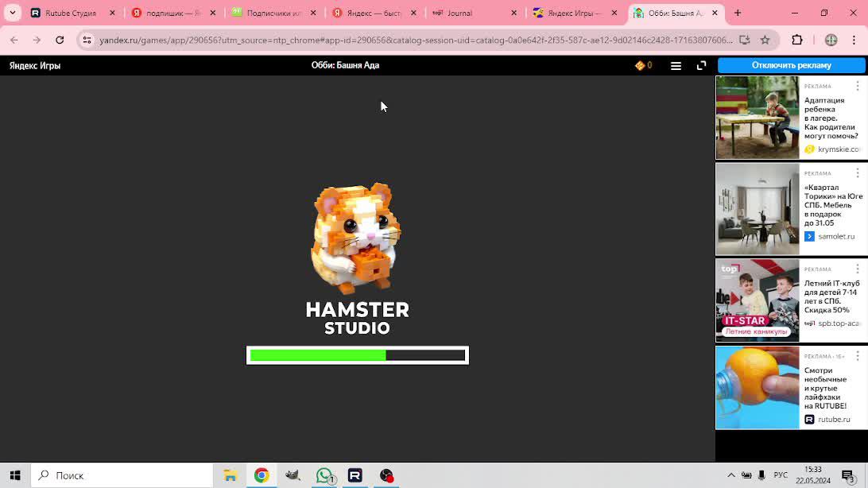Image resolution: width=868 pixels, height=488 pixels.
Task: Click the URL address bar
Action: (415, 40)
